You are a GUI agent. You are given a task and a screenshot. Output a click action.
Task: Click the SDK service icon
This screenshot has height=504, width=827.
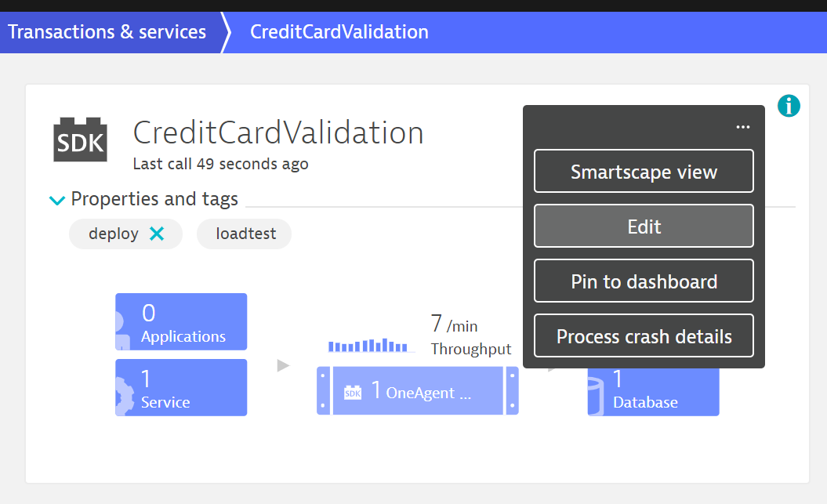(x=80, y=140)
